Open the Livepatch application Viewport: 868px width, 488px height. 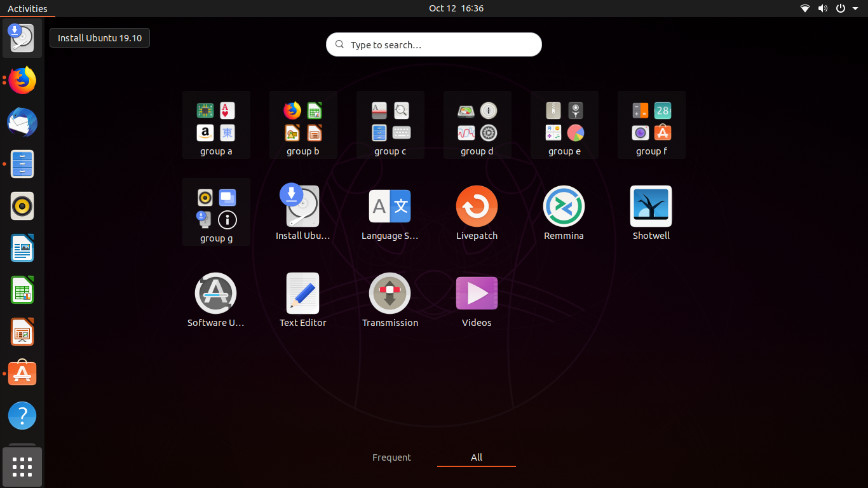(x=477, y=212)
